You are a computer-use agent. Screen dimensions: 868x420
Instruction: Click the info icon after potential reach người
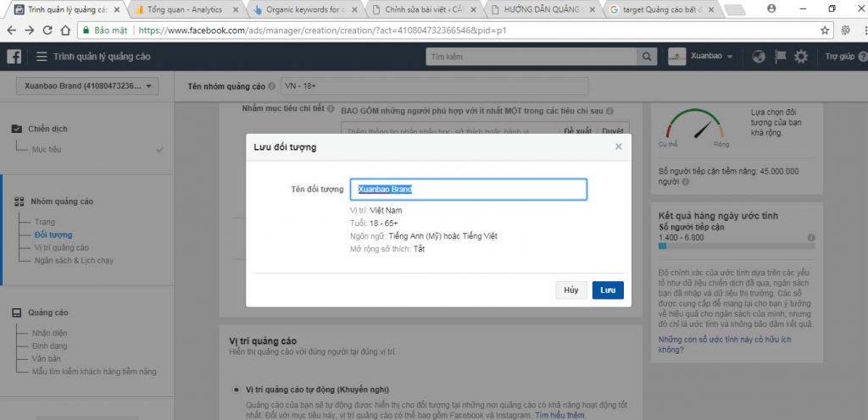pos(686,181)
